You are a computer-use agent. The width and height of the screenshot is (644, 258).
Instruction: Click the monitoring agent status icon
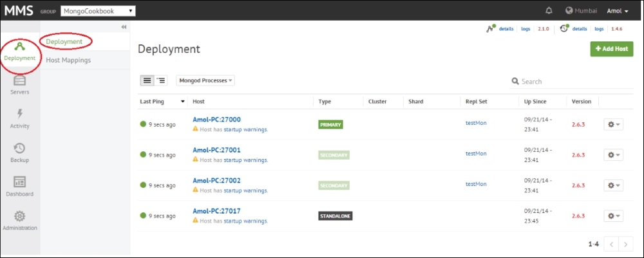pyautogui.click(x=490, y=29)
